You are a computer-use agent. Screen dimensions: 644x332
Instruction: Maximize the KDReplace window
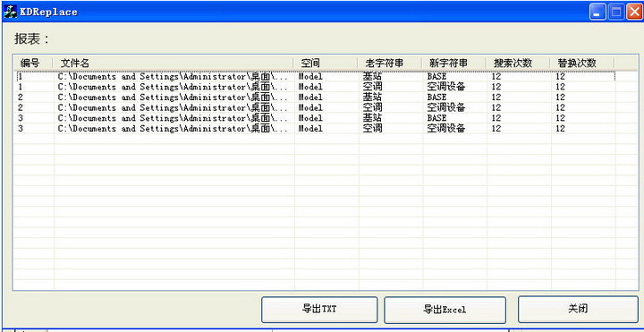tap(616, 12)
